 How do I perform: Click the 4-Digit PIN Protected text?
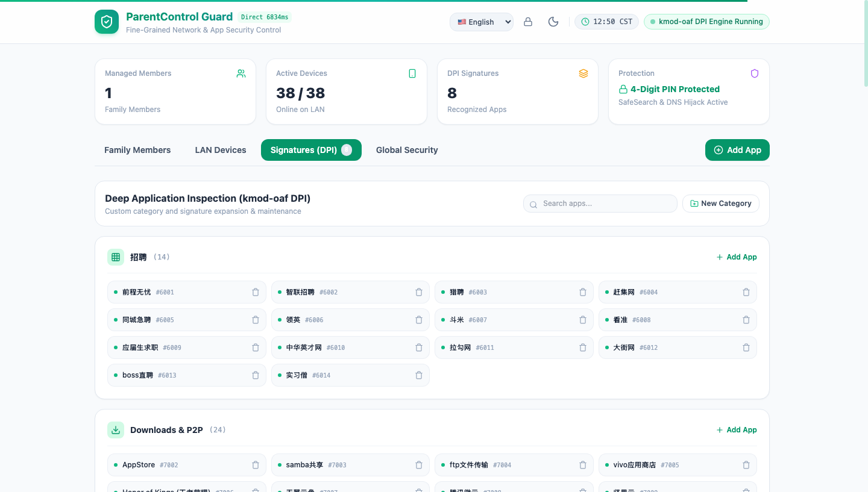(x=675, y=89)
